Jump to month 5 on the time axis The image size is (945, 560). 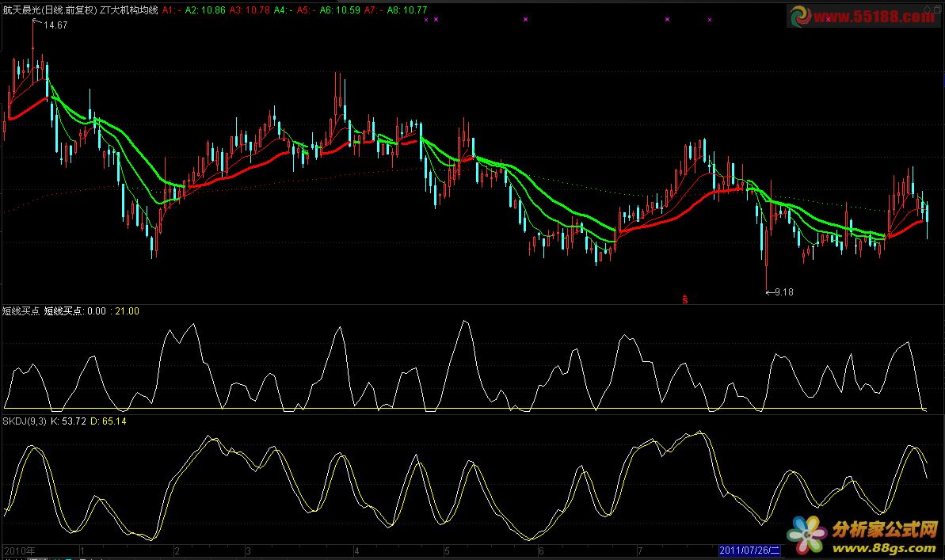[x=447, y=551]
